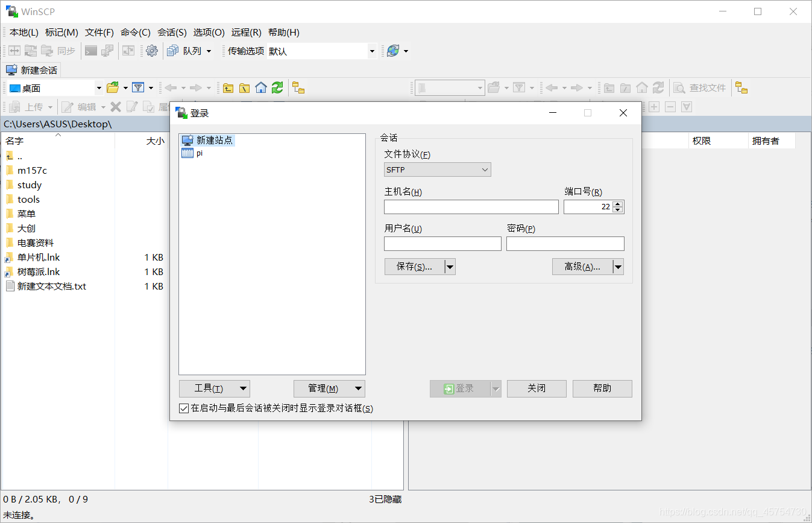Select the 树莓派.lnk file in local panel
The image size is (812, 523).
(33, 272)
